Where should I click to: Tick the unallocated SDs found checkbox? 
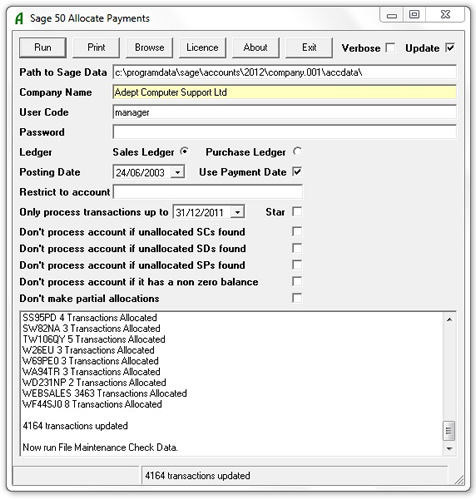(297, 248)
